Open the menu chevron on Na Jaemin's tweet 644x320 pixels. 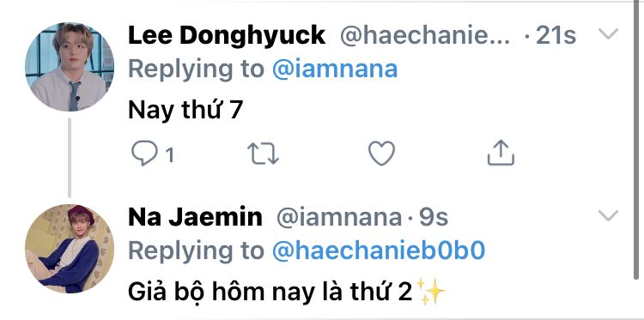point(608,215)
